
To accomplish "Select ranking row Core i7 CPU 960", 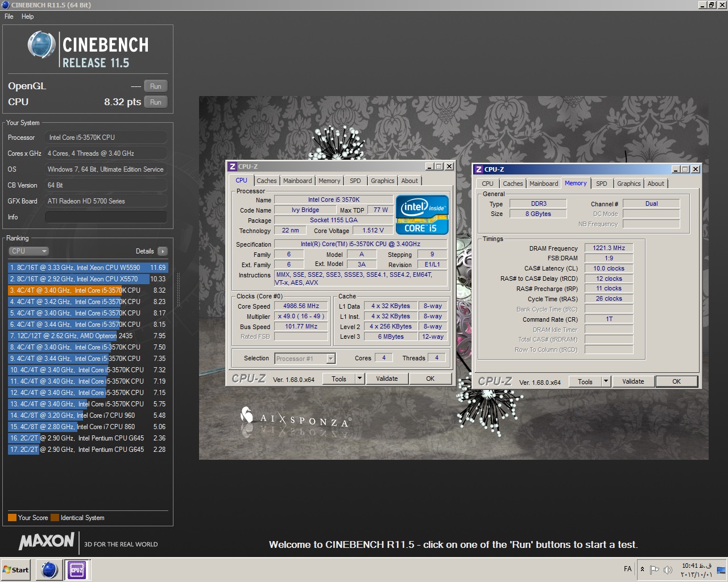I will [88, 415].
